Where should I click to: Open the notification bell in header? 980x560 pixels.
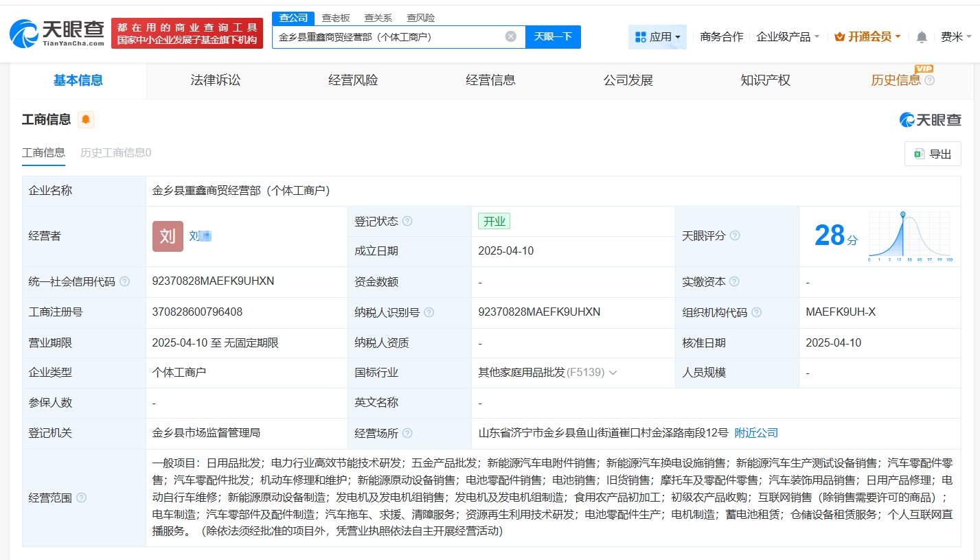tap(922, 37)
